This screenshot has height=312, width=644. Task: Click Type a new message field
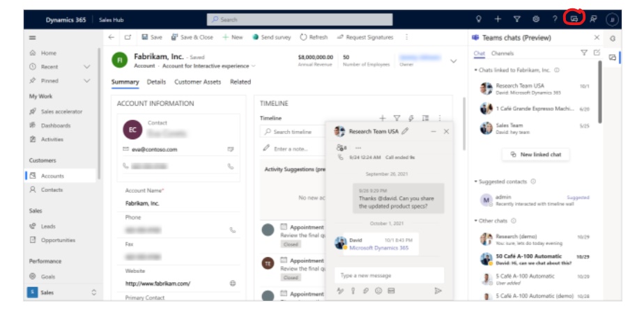(390, 276)
